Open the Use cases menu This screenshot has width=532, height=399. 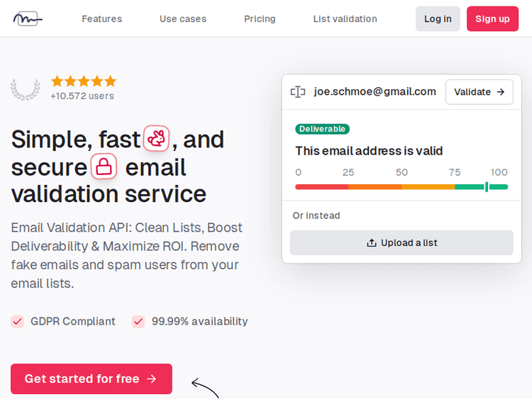(183, 19)
